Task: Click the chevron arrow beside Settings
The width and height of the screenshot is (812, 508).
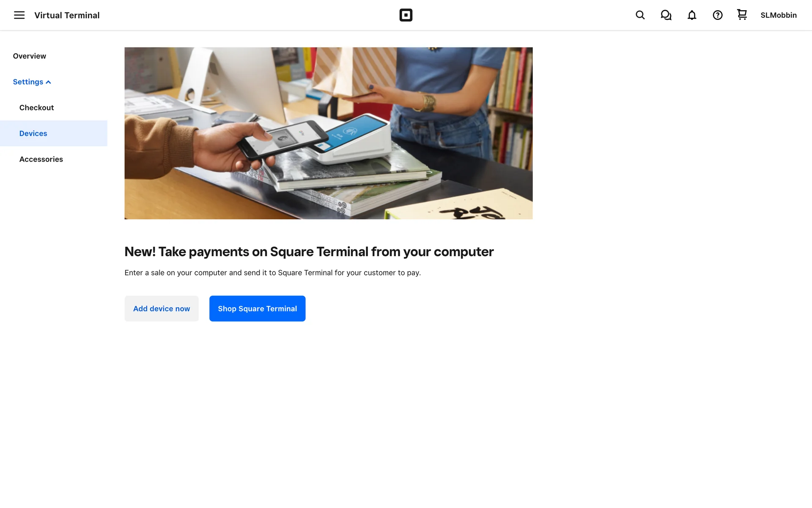Action: pyautogui.click(x=48, y=82)
